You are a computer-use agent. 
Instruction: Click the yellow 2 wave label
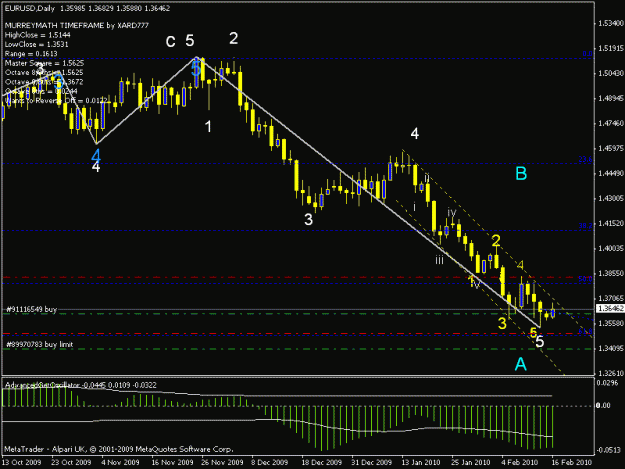point(496,241)
